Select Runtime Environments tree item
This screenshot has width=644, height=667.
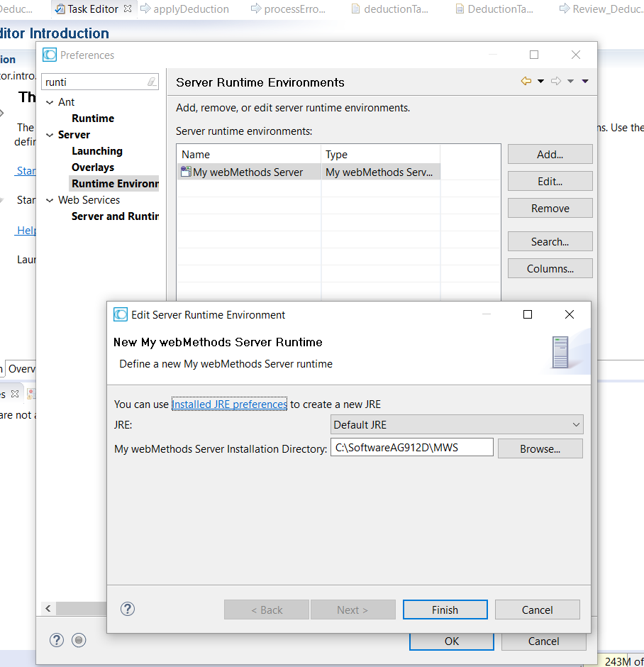click(x=115, y=183)
